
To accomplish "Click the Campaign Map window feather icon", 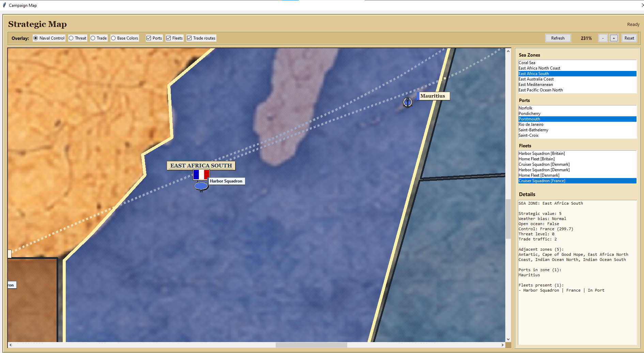I will [x=4, y=5].
